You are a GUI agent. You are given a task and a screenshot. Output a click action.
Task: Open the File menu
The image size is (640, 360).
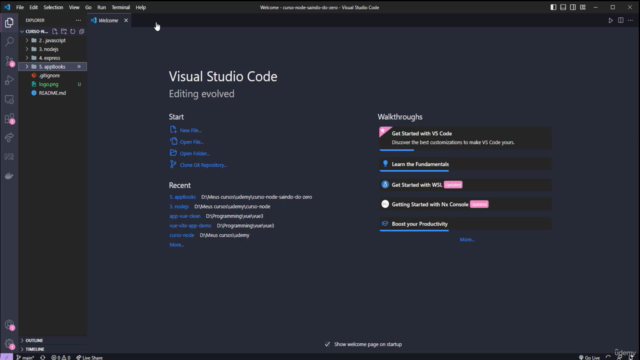tap(20, 7)
